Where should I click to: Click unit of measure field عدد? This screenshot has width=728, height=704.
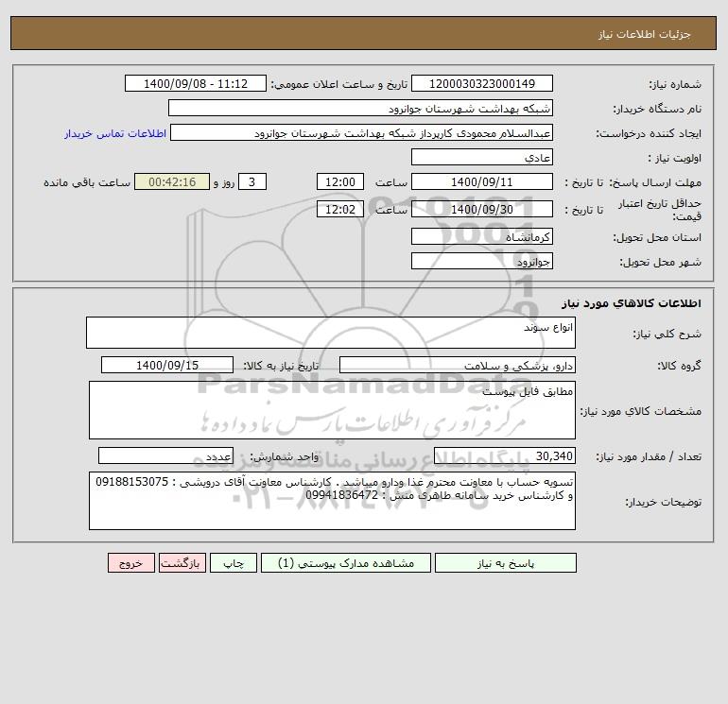[x=165, y=455]
